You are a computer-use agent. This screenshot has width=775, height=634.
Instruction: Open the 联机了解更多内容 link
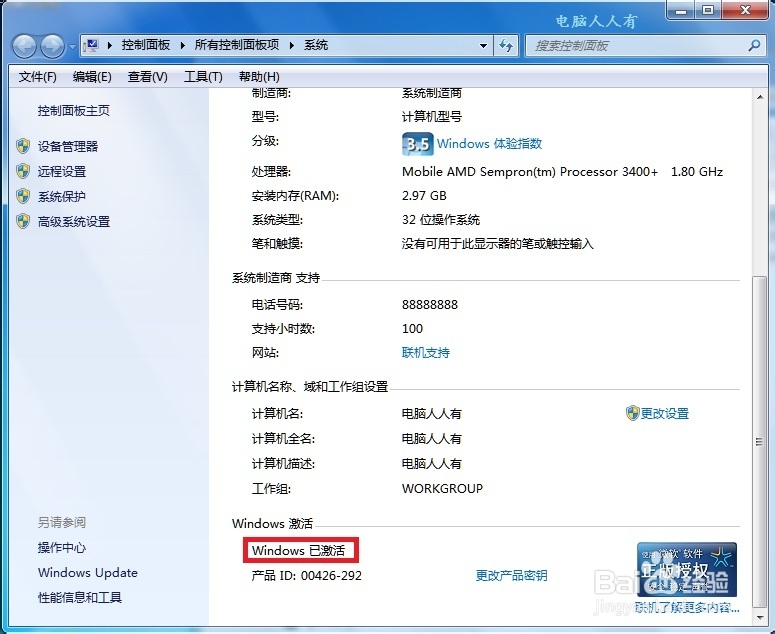688,608
